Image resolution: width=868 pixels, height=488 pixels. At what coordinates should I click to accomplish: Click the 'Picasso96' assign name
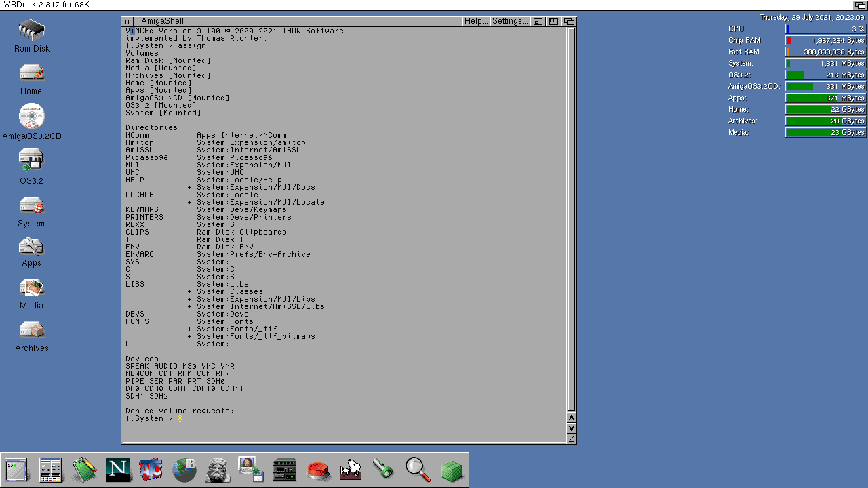pyautogui.click(x=147, y=157)
